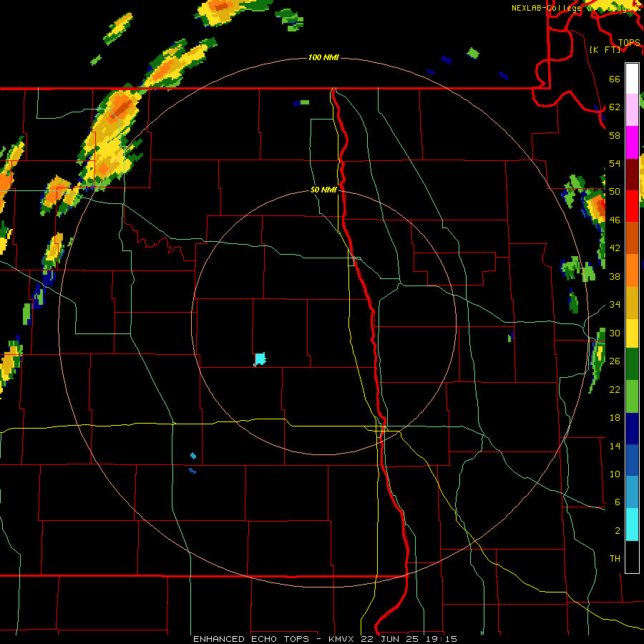Click the '50 NMI' range ring label
This screenshot has height=644, width=644.
coord(323,190)
